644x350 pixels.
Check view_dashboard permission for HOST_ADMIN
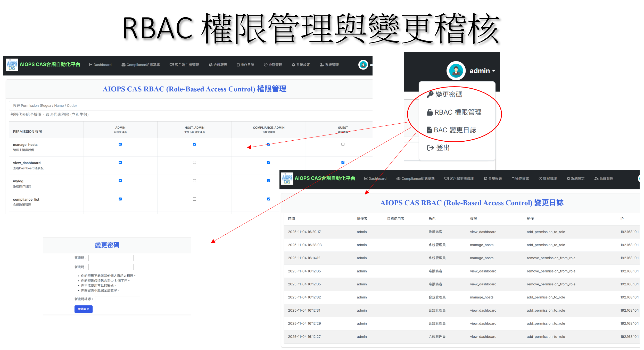point(194,163)
